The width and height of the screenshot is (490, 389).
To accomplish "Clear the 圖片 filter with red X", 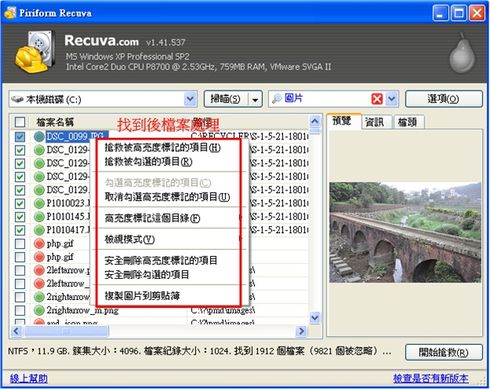I will pos(377,99).
